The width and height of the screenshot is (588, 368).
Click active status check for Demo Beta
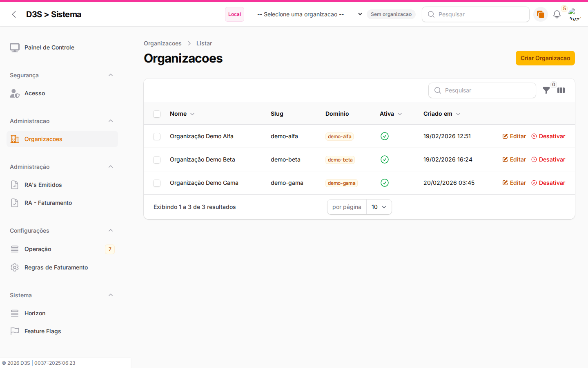(x=385, y=159)
